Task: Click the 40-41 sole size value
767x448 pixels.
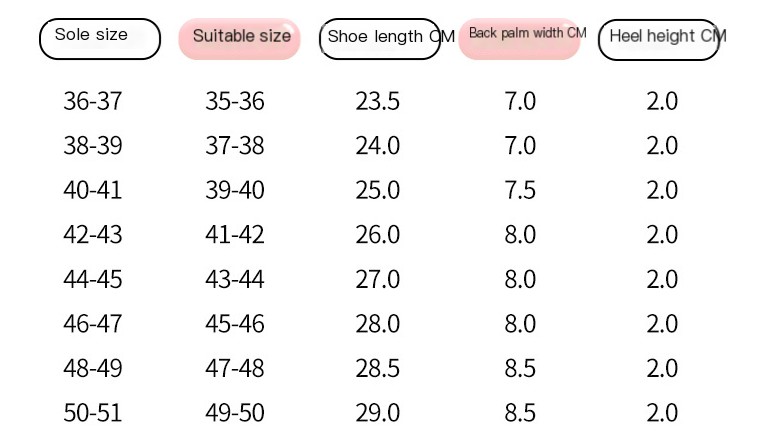Action: click(93, 190)
